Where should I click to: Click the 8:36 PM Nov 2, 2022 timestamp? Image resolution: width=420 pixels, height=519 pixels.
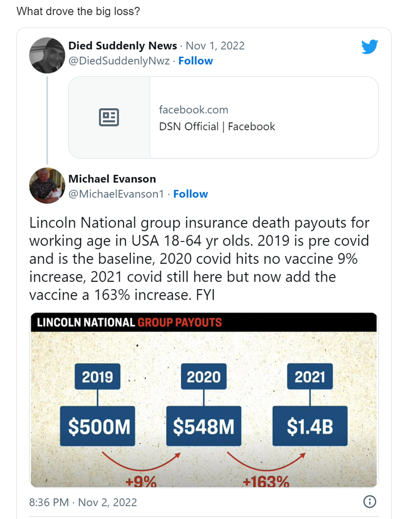pos(83,502)
